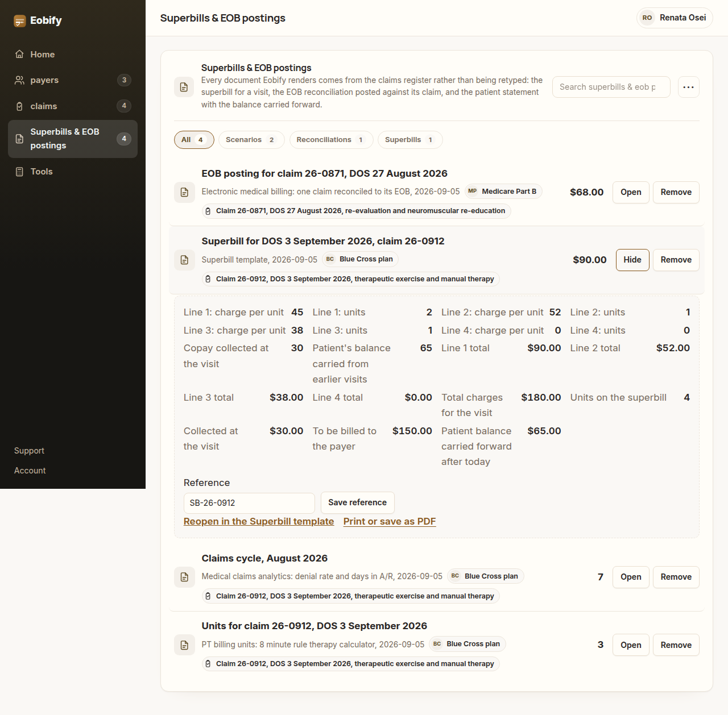Click the $68.00 amount
This screenshot has width=728, height=715.
tap(586, 192)
